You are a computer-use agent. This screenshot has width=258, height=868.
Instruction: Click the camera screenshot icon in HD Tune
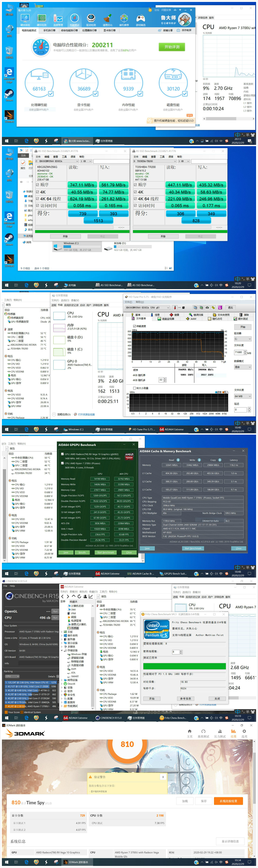[x=207, y=308]
